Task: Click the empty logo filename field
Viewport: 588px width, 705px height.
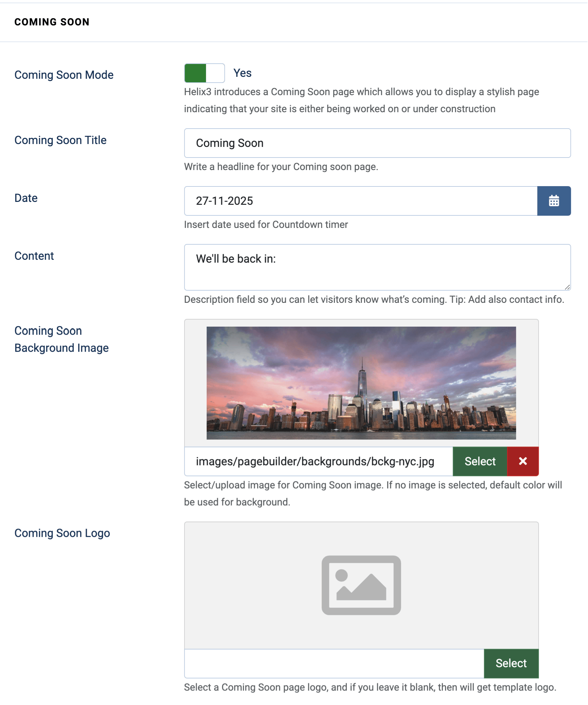Action: click(332, 663)
